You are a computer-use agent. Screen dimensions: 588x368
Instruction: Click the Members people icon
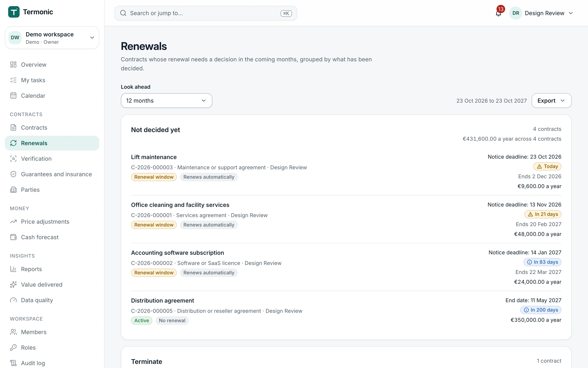13,332
